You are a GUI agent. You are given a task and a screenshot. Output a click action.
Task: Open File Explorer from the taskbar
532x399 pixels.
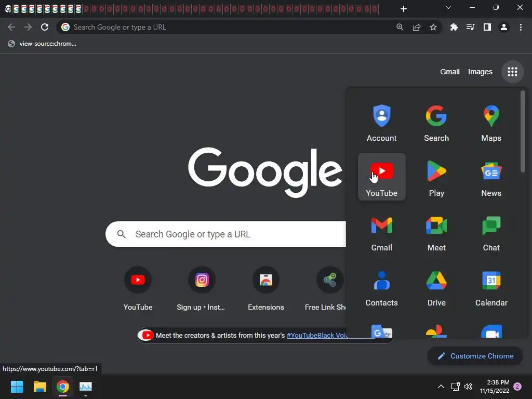click(x=39, y=387)
